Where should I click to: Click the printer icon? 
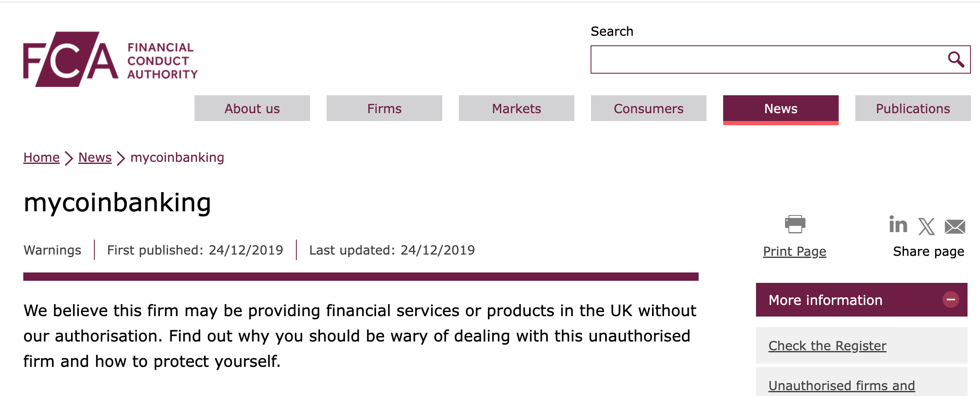click(795, 224)
